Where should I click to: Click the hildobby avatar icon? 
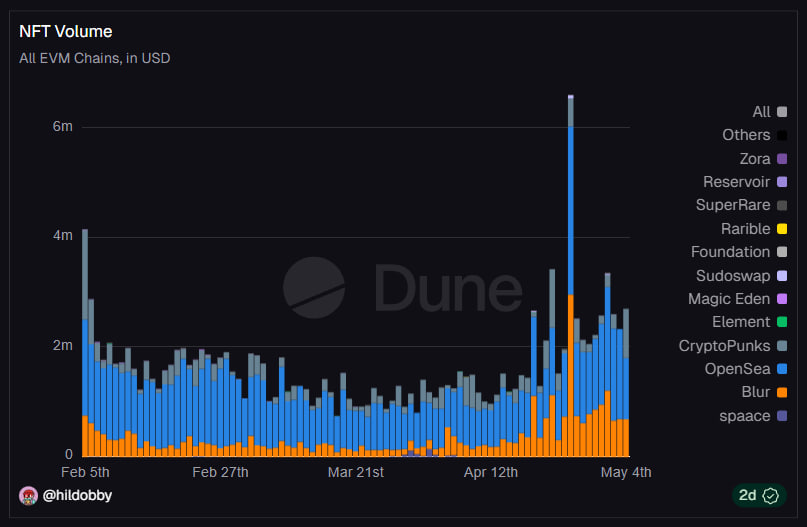28,496
